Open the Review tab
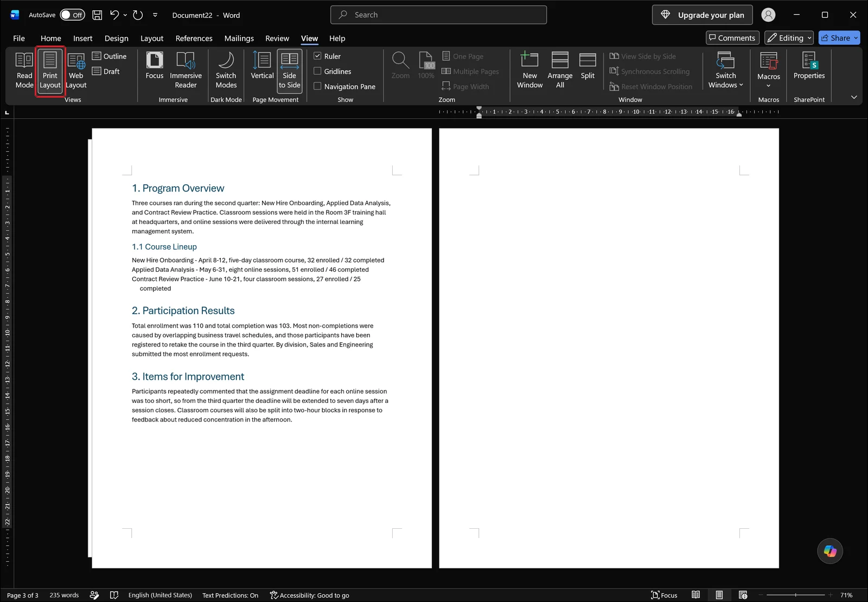Image resolution: width=868 pixels, height=602 pixels. pos(277,39)
